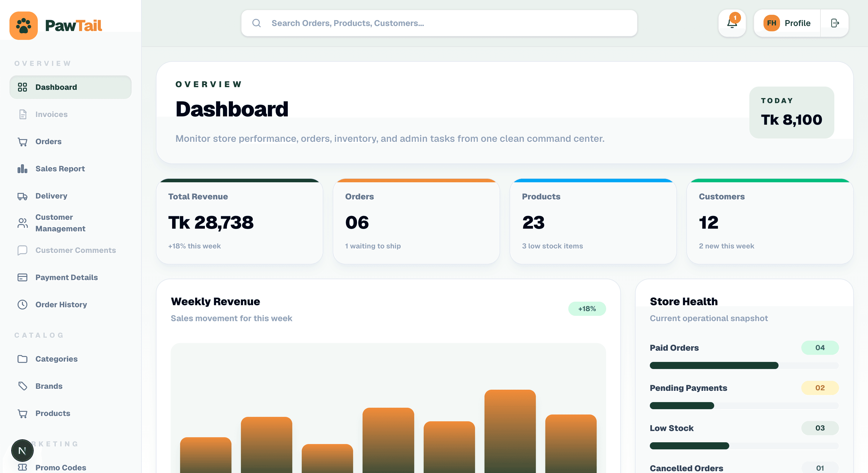Open Sales Report
868x473 pixels.
[x=71, y=169]
